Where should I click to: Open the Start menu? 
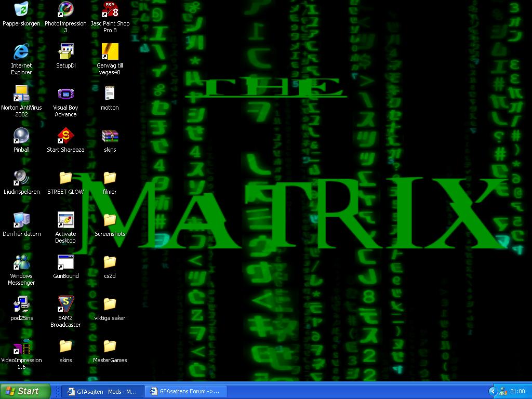tap(25, 391)
